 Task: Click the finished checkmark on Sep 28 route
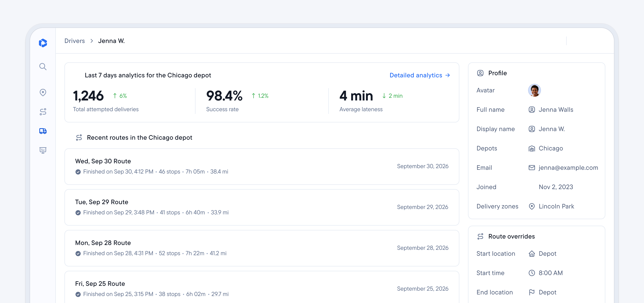pos(78,253)
